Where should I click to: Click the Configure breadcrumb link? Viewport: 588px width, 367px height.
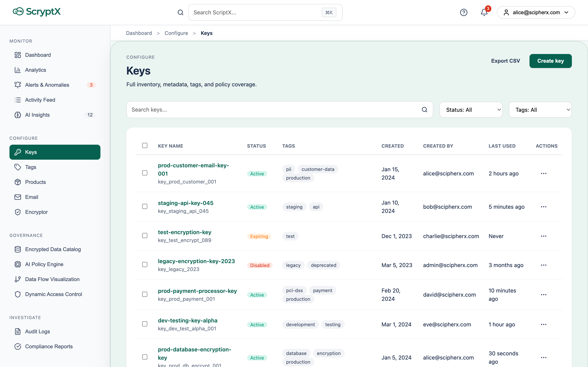[x=176, y=33]
